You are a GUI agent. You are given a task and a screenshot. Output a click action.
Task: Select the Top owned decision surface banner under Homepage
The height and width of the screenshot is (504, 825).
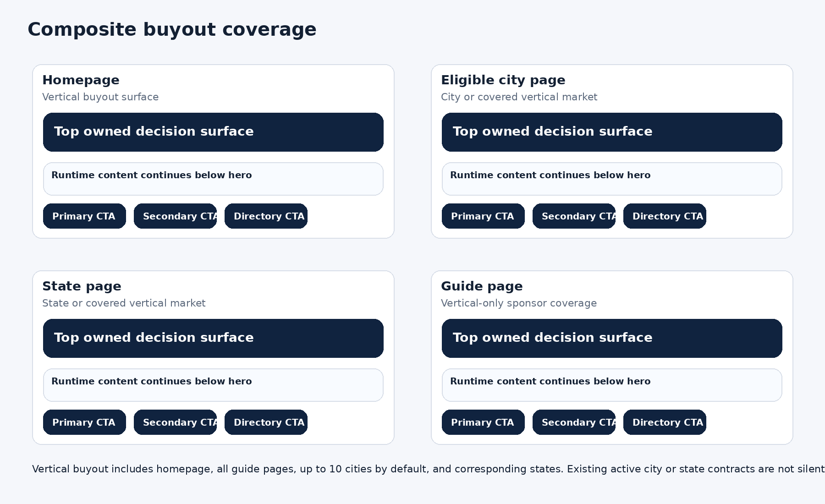pyautogui.click(x=213, y=132)
